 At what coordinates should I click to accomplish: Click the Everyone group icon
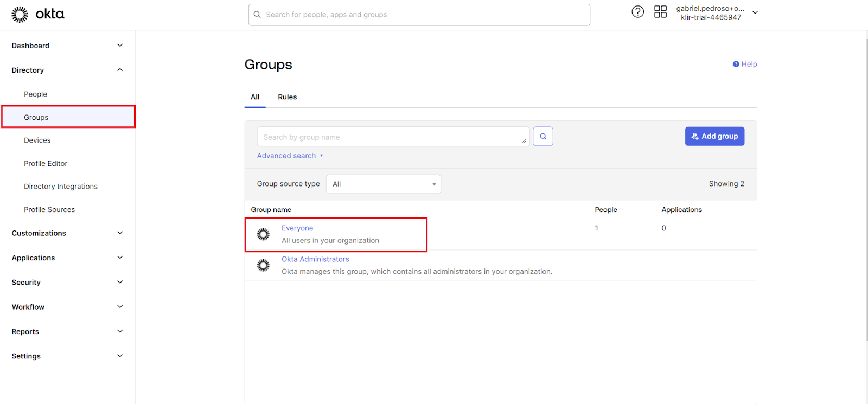(263, 234)
